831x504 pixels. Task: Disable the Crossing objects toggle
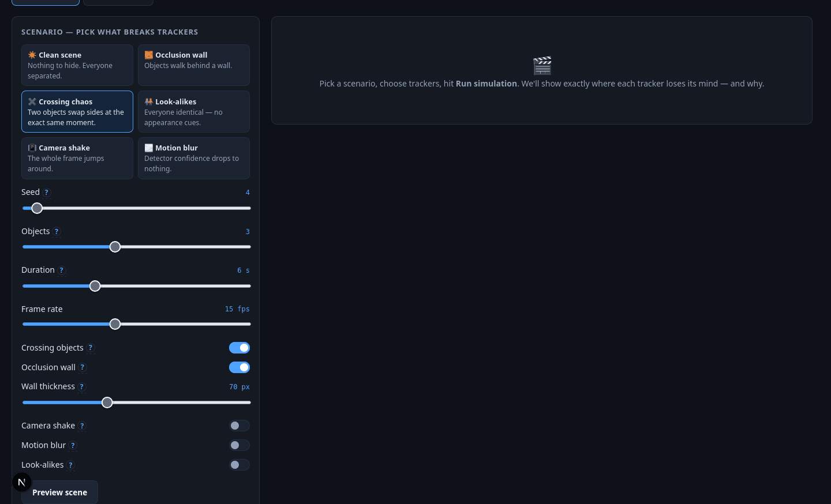pyautogui.click(x=239, y=348)
